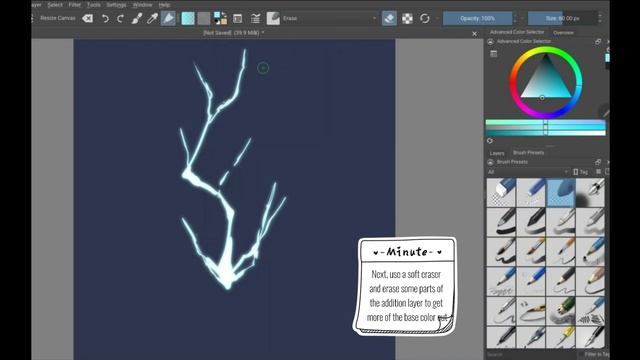Image resolution: width=640 pixels, height=360 pixels.
Task: Open the Filter menu
Action: tap(74, 5)
